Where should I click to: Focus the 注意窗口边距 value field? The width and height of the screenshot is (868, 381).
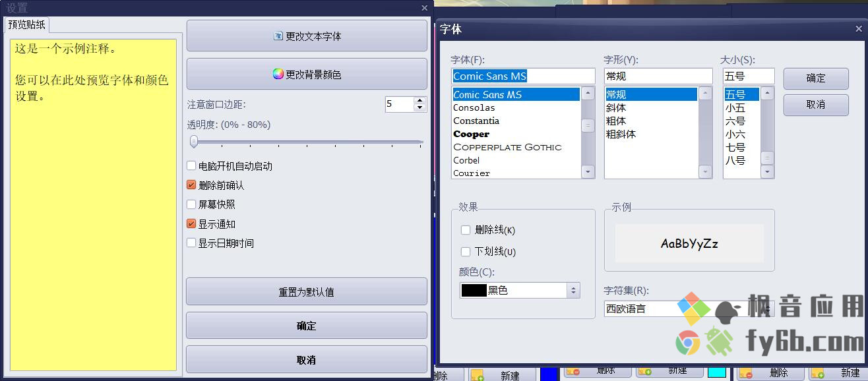tap(399, 103)
